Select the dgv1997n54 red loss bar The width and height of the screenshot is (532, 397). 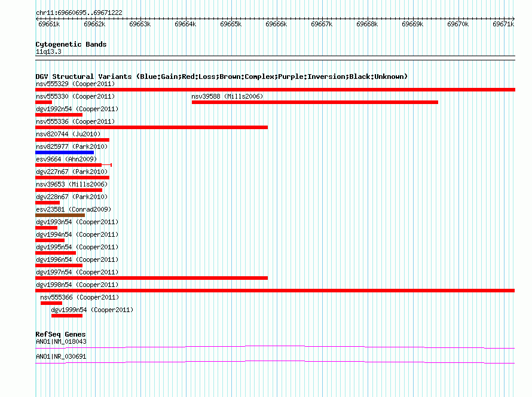[x=151, y=278]
